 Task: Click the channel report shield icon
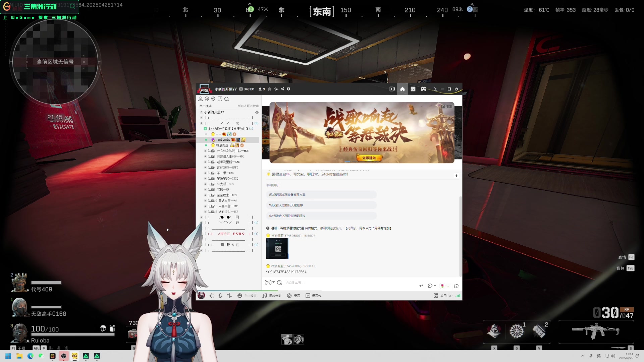coord(288,89)
